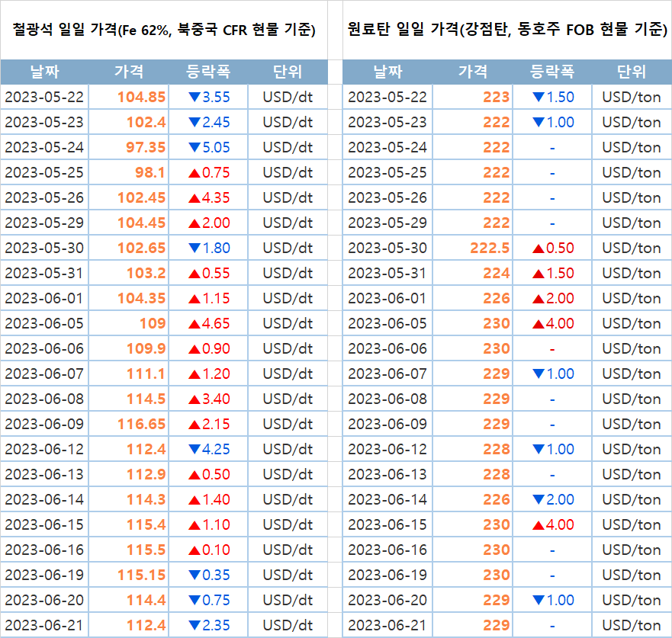Select iron ore price 116.65
The image size is (672, 638).
pos(142,424)
